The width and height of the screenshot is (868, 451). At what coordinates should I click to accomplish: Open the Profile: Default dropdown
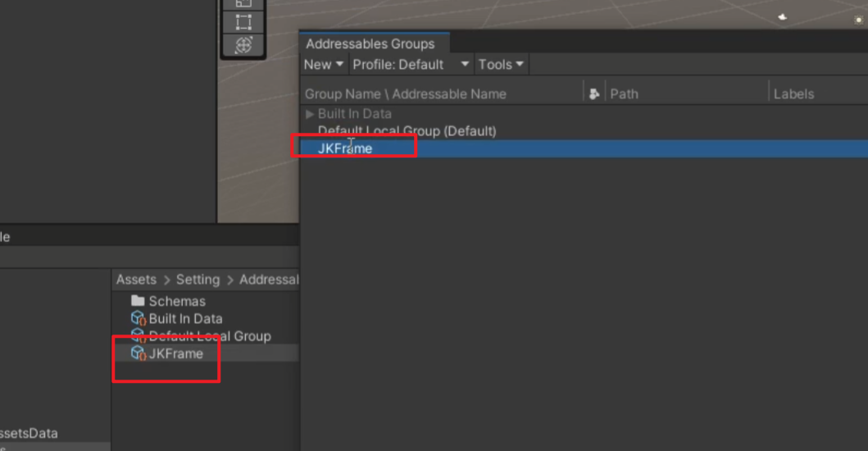click(411, 64)
